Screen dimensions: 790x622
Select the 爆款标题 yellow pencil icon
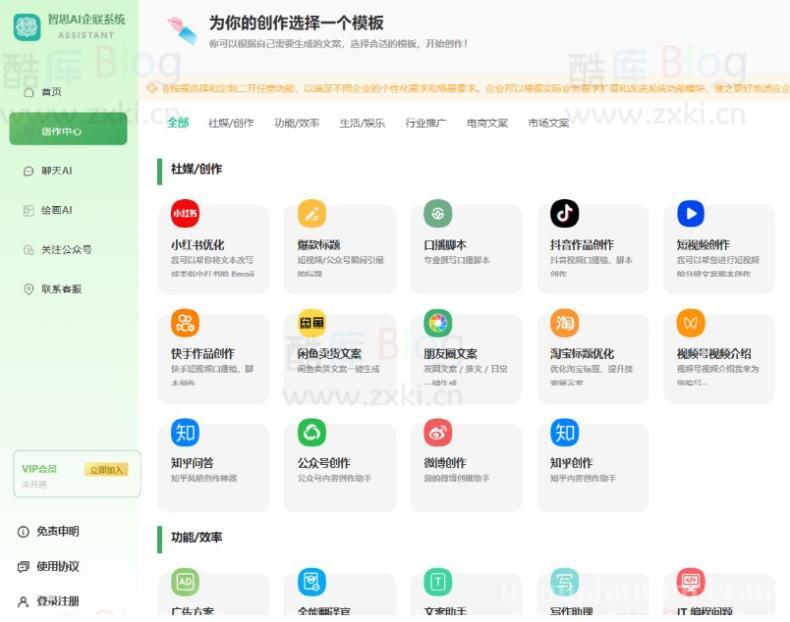[x=311, y=214]
